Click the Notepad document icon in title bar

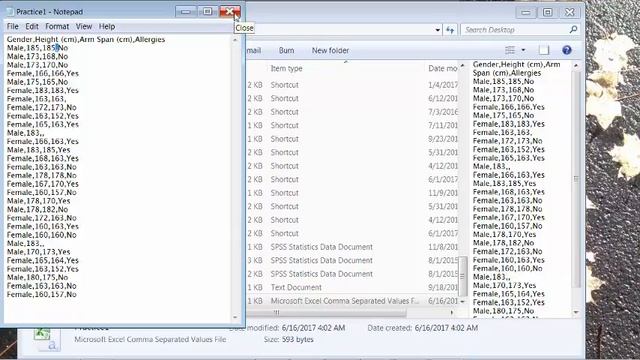[x=10, y=12]
